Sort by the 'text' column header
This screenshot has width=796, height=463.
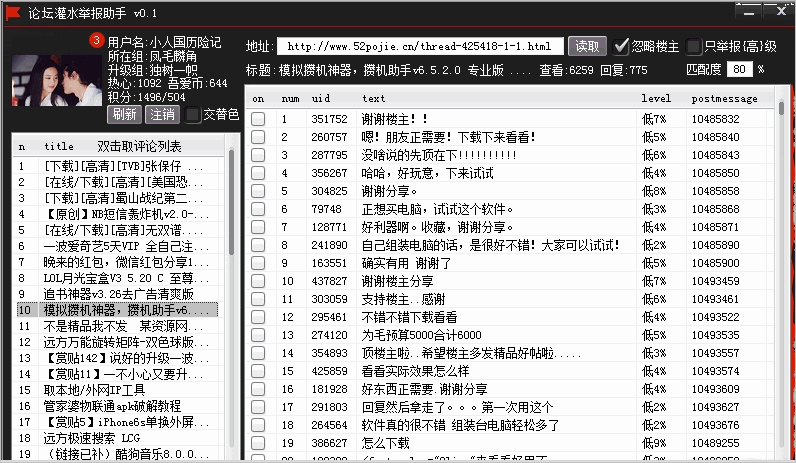(x=374, y=98)
